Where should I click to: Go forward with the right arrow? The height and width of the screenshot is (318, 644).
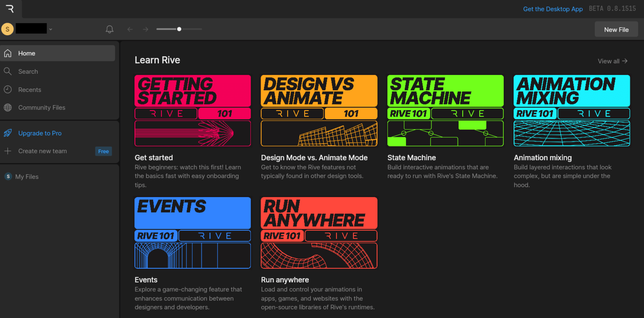(x=146, y=29)
